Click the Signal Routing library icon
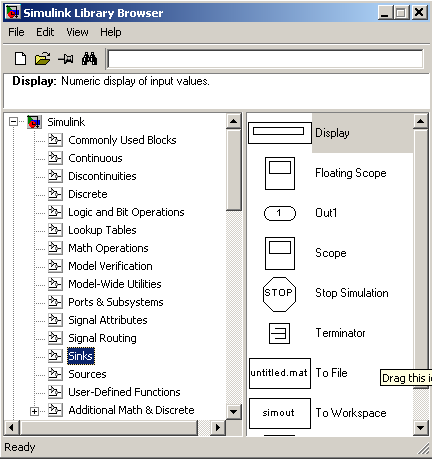The width and height of the screenshot is (432, 459). coord(55,338)
